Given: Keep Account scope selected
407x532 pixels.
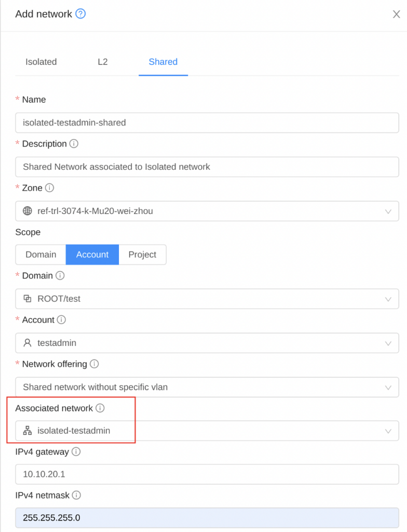Looking at the screenshot, I should click(x=92, y=255).
